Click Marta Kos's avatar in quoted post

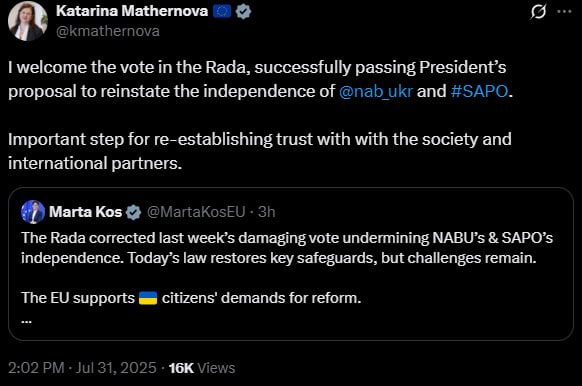[x=33, y=212]
